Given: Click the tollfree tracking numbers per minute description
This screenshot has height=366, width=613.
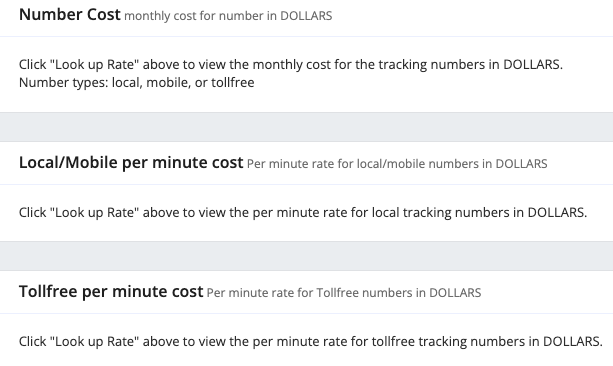Looking at the screenshot, I should 310,342.
